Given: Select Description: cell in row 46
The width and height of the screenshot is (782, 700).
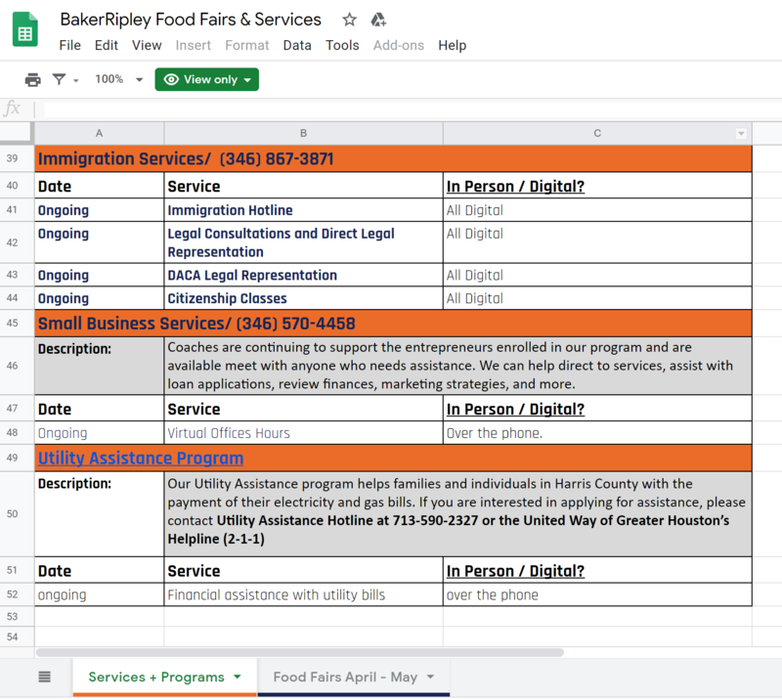Looking at the screenshot, I should pyautogui.click(x=100, y=366).
